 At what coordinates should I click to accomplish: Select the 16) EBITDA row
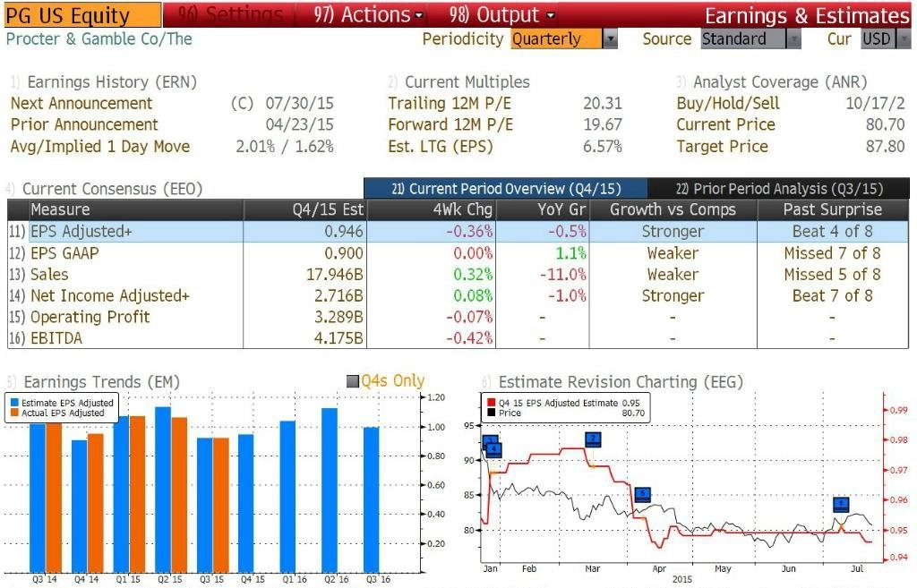coord(458,337)
